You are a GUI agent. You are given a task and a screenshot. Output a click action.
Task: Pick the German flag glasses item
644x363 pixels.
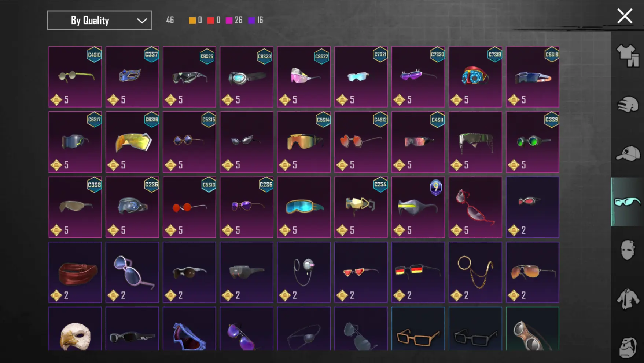tap(418, 272)
